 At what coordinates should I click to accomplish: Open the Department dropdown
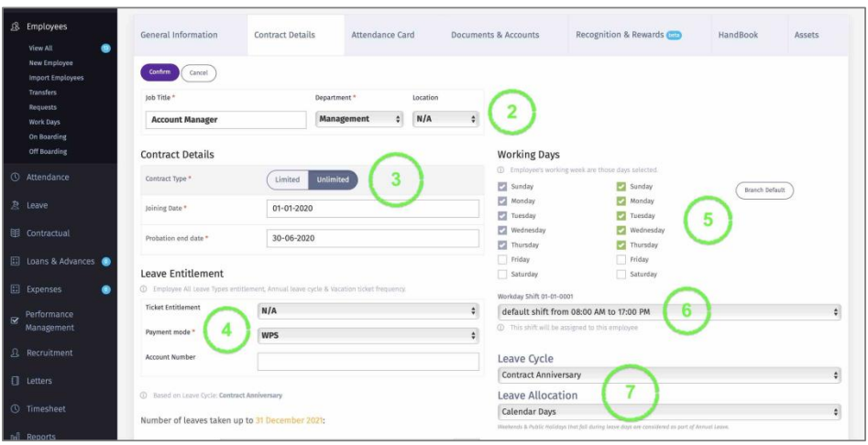[358, 119]
